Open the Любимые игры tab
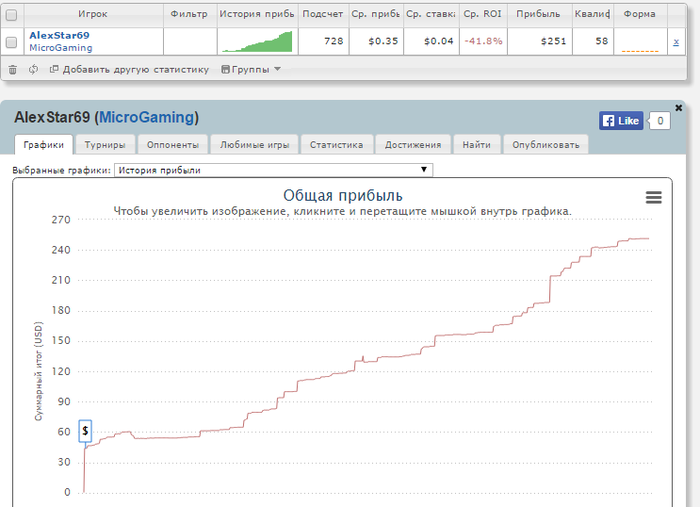Viewport: 700px width, 507px height. point(254,145)
